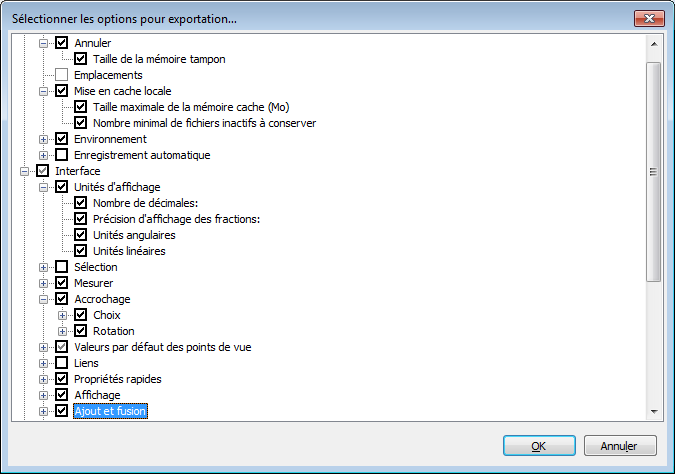Viewport: 675px width, 474px height.
Task: Expand the Environnement node
Action: [43, 139]
